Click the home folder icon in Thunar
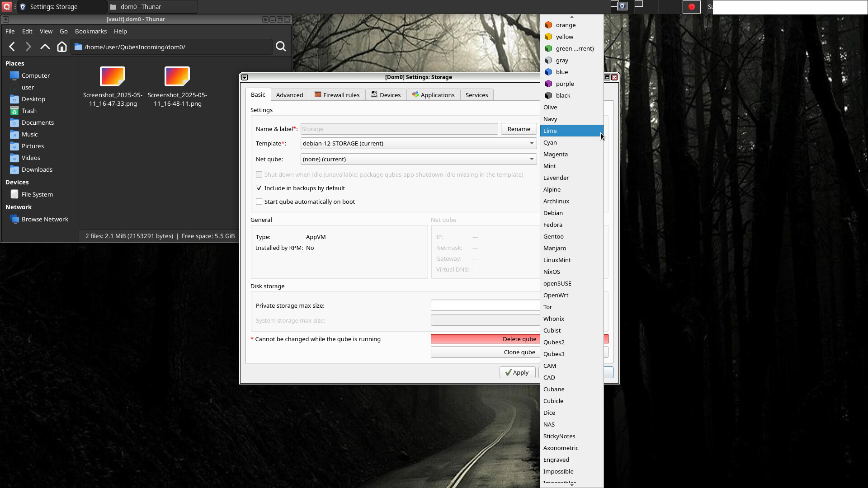Image resolution: width=868 pixels, height=488 pixels. pyautogui.click(x=62, y=47)
